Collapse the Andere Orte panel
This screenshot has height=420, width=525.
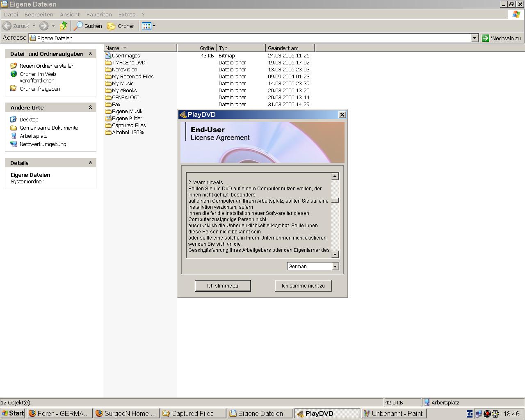[x=90, y=107]
